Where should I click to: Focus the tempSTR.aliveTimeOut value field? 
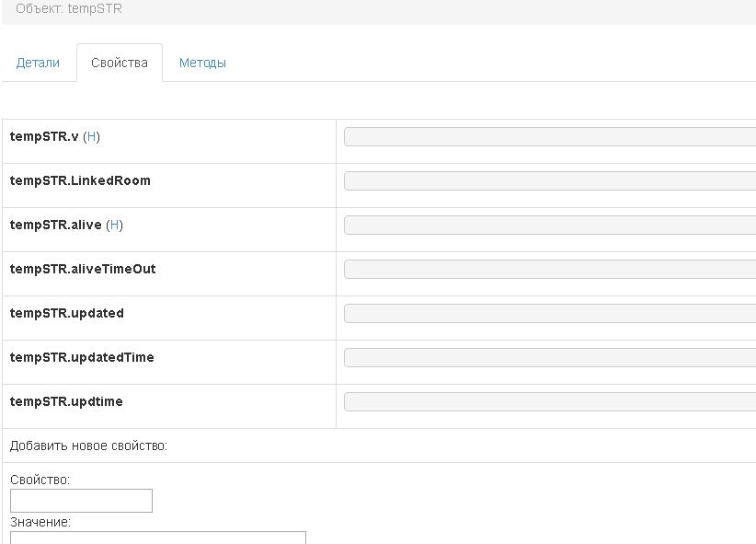(549, 270)
